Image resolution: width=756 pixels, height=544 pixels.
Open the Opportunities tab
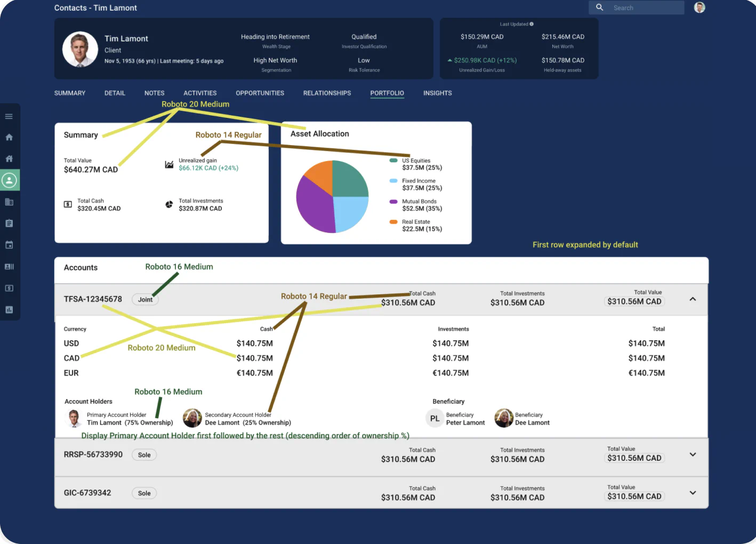260,93
